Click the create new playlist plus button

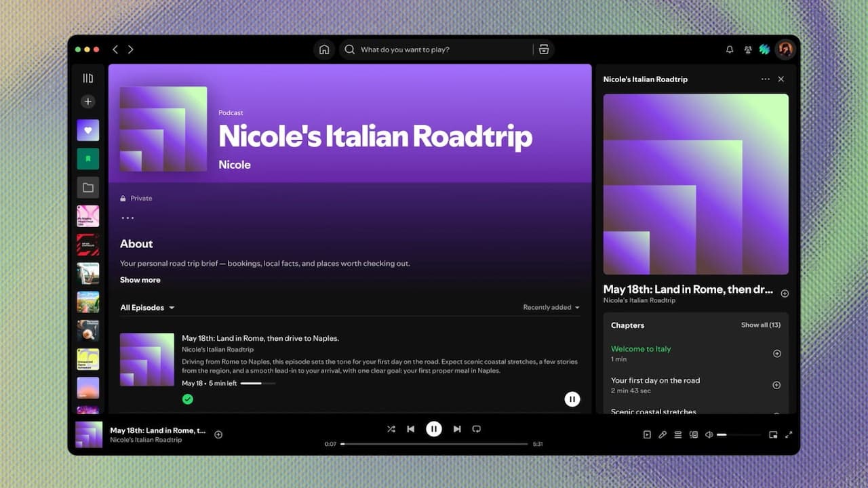point(87,102)
